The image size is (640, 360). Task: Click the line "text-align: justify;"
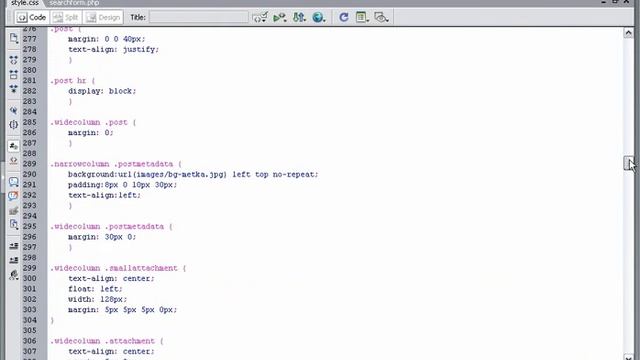(x=113, y=49)
